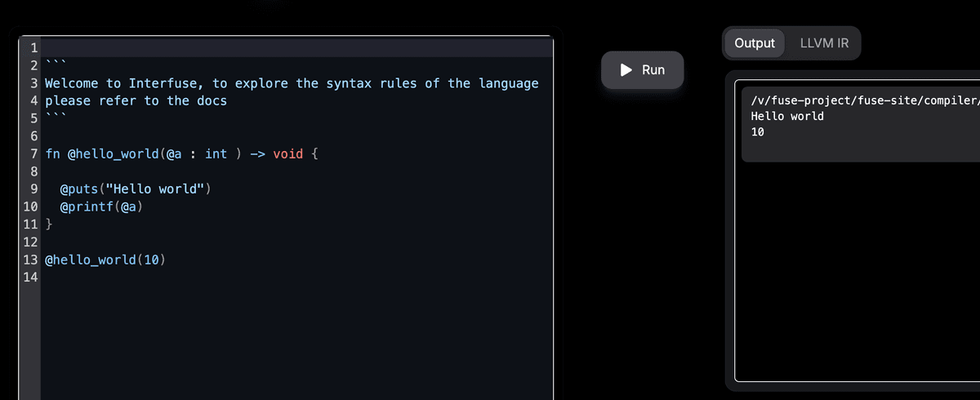This screenshot has height=400, width=980.
Task: Click line number 14 in the gutter
Action: [31, 277]
